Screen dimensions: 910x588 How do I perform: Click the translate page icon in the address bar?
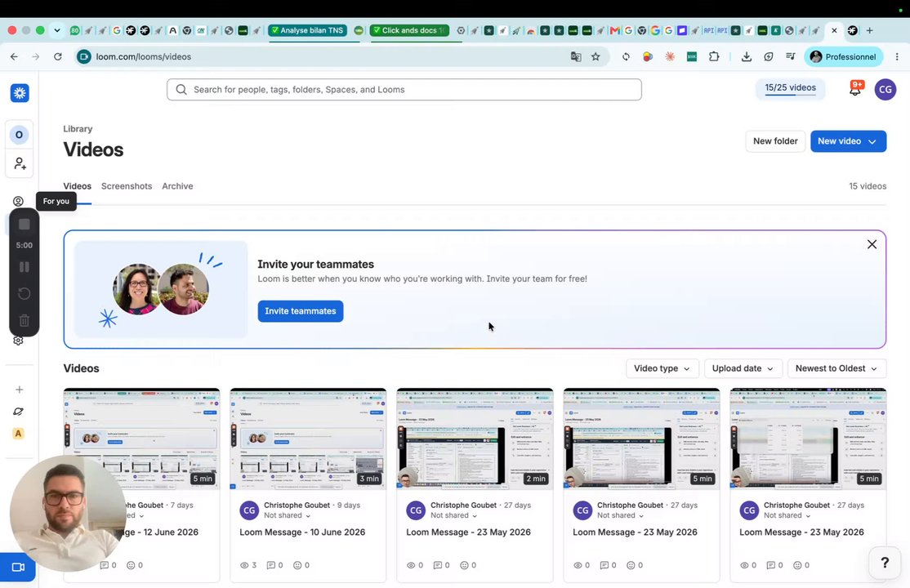click(x=576, y=56)
